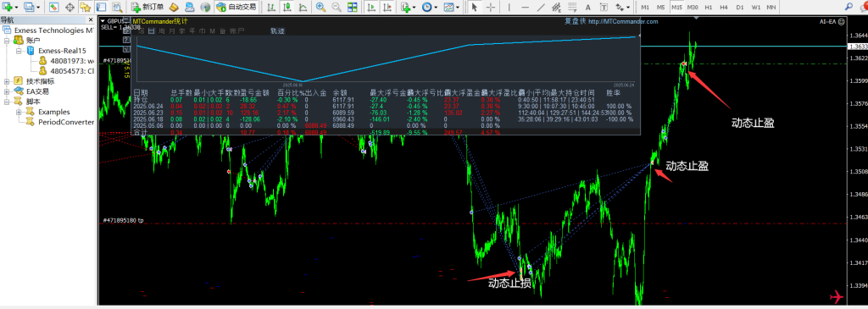Open the new chart dropdown arrow
This screenshot has width=868, height=309.
[17, 8]
